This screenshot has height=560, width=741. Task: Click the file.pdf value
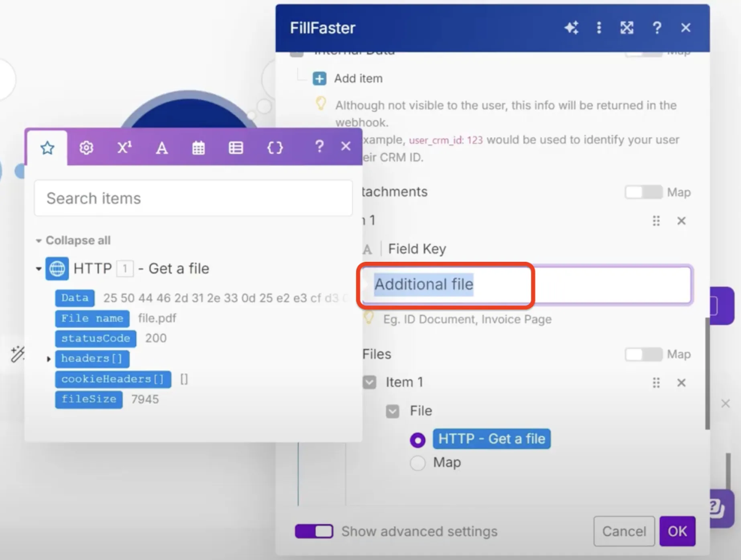tap(157, 318)
